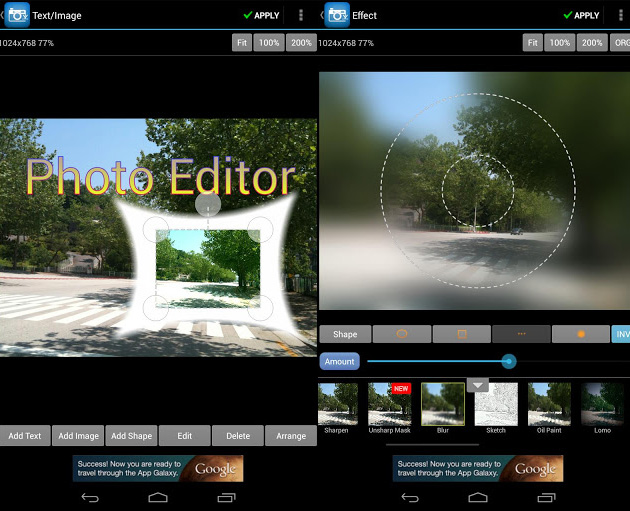Apply changes in the Text/Image screen

tap(261, 15)
